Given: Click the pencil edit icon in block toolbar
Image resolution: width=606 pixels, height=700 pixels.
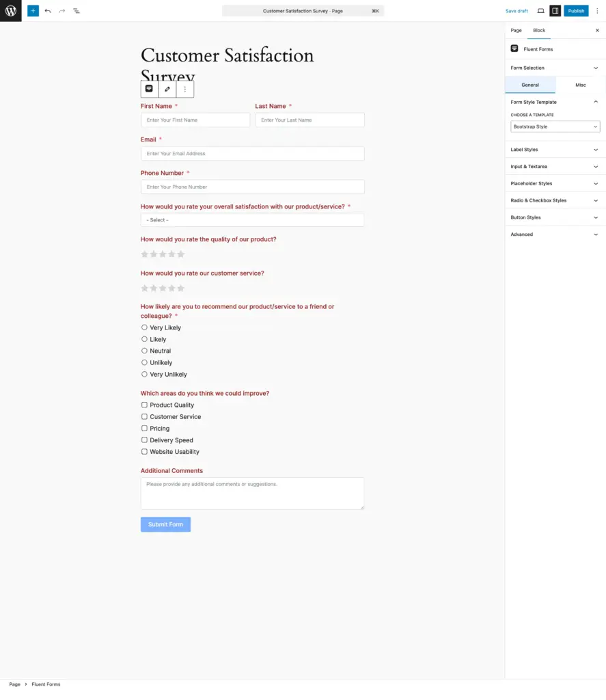Looking at the screenshot, I should click(x=167, y=89).
